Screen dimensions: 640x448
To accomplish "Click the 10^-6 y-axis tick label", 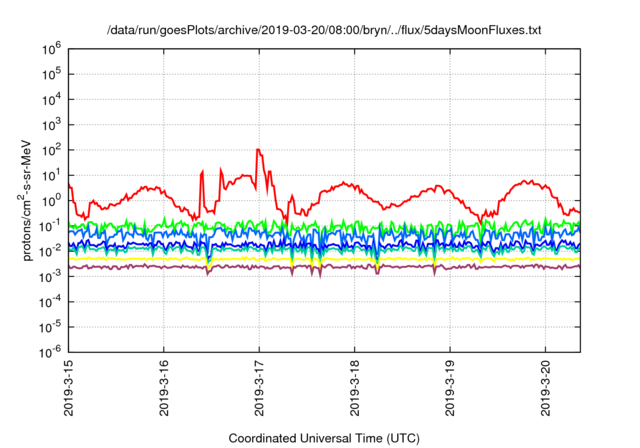I will 51,353.
